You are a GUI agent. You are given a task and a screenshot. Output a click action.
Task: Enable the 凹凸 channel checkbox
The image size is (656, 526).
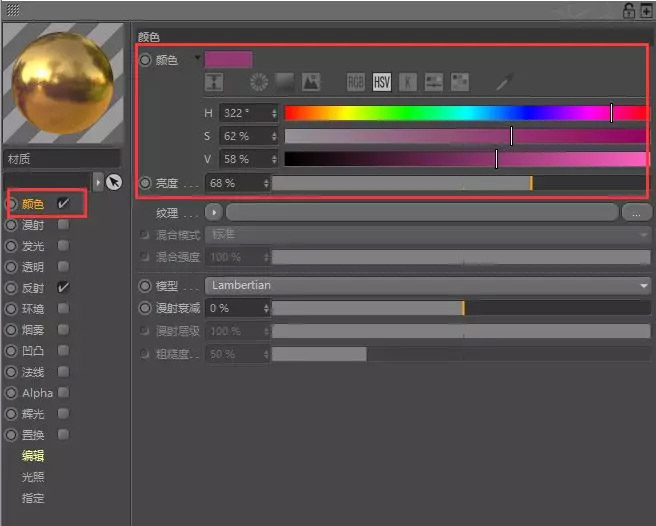(x=63, y=350)
